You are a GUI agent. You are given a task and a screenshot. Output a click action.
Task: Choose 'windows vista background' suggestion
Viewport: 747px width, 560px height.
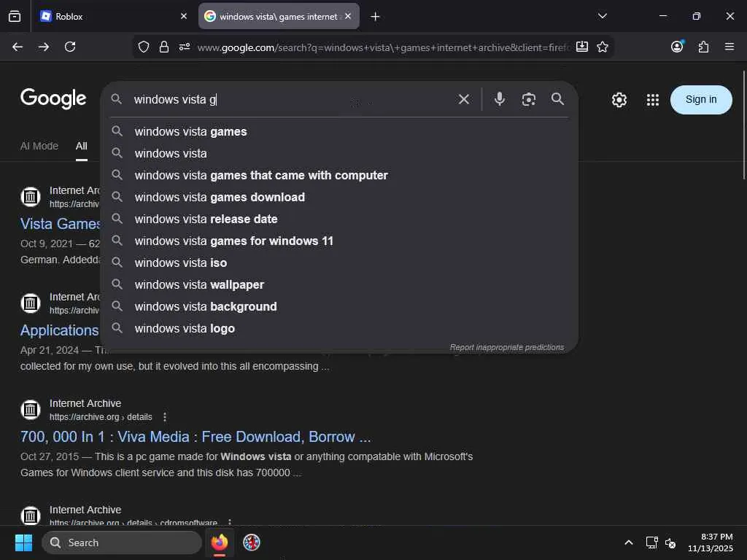pyautogui.click(x=339, y=307)
